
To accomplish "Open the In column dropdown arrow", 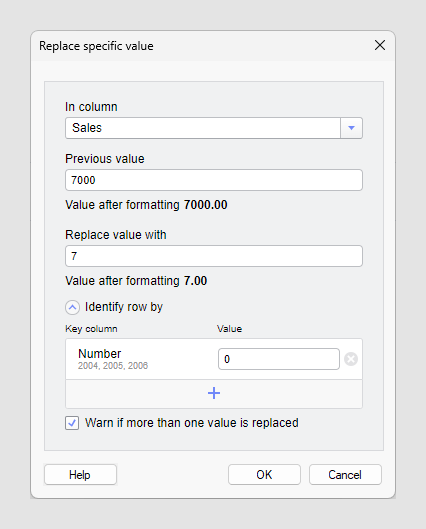I will point(351,128).
